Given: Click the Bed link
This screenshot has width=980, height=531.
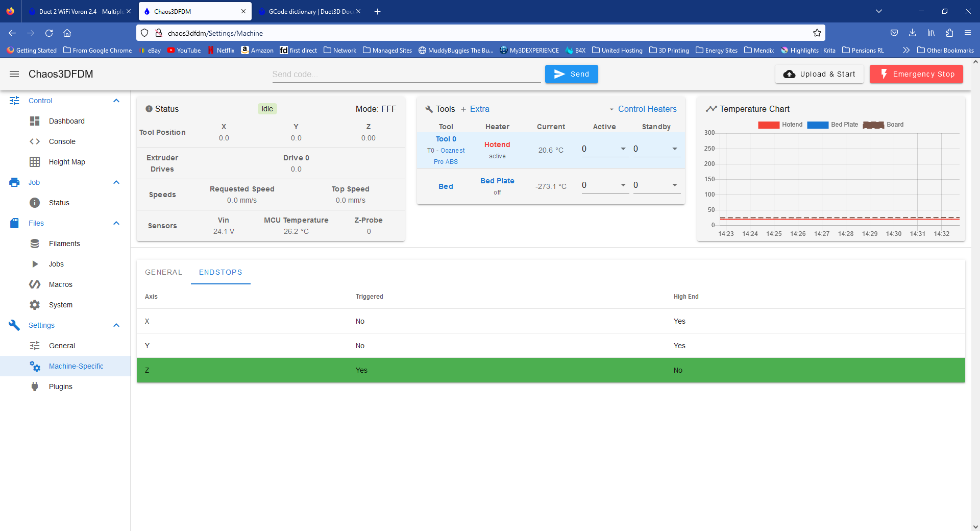Looking at the screenshot, I should (x=446, y=186).
